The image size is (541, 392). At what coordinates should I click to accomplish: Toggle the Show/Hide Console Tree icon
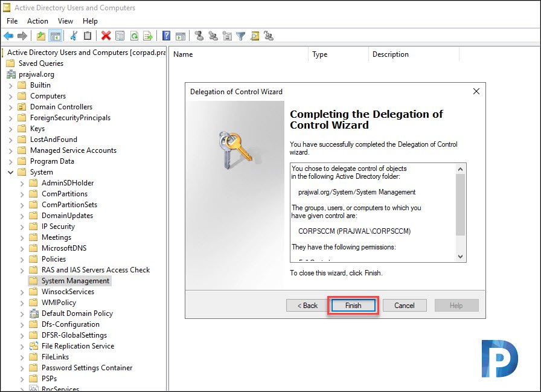point(55,36)
